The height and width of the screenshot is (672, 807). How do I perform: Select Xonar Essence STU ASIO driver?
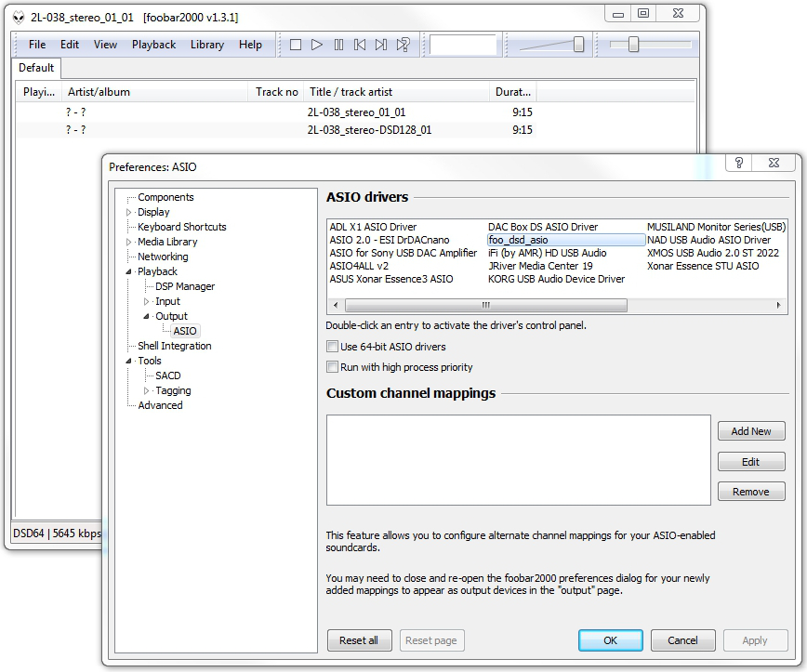point(703,266)
